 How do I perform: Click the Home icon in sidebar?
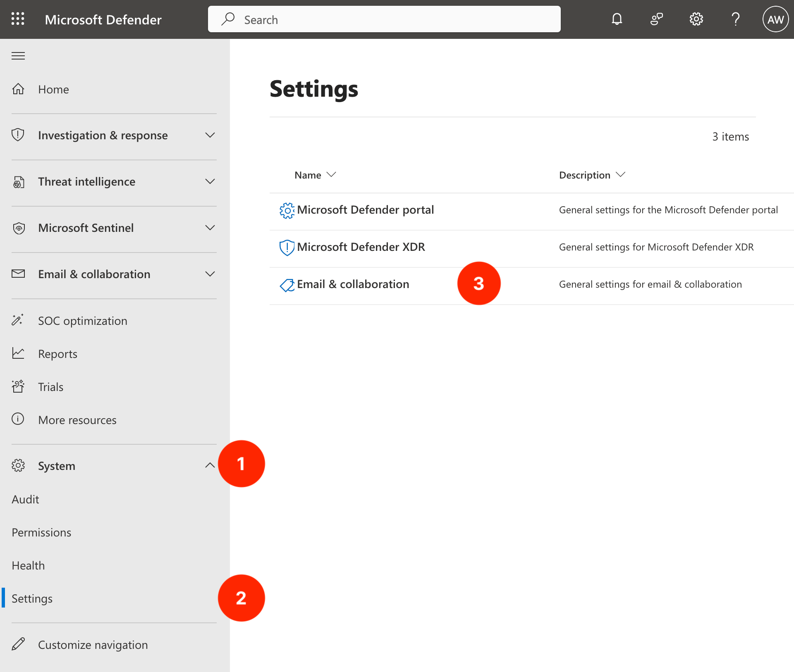pyautogui.click(x=18, y=89)
